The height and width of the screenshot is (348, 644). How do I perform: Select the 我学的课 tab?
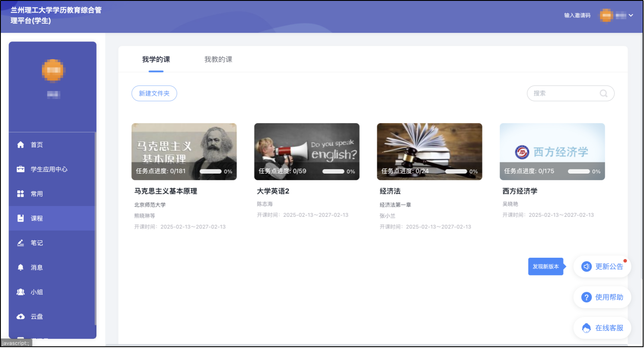point(156,60)
